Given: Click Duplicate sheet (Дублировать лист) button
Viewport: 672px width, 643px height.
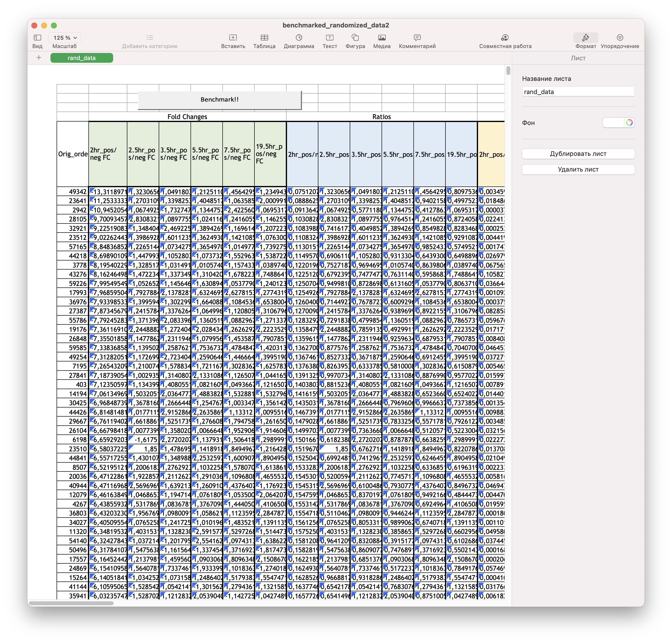Looking at the screenshot, I should point(578,154).
